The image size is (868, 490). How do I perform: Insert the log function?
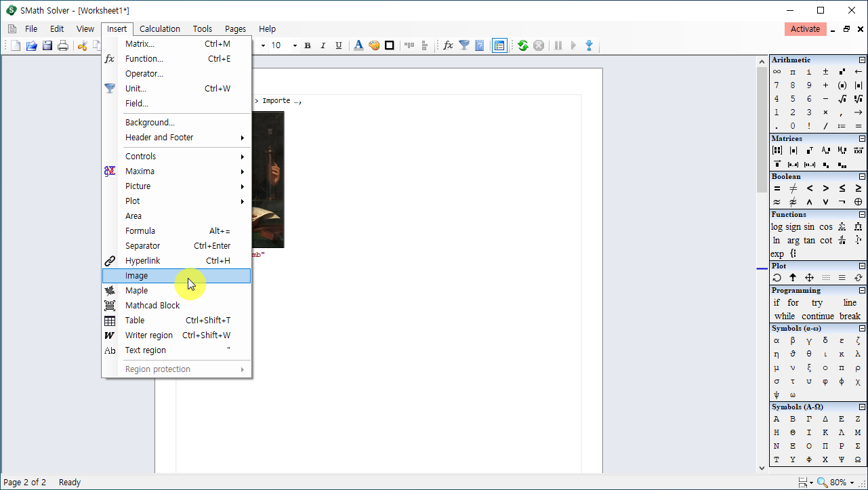click(x=777, y=227)
